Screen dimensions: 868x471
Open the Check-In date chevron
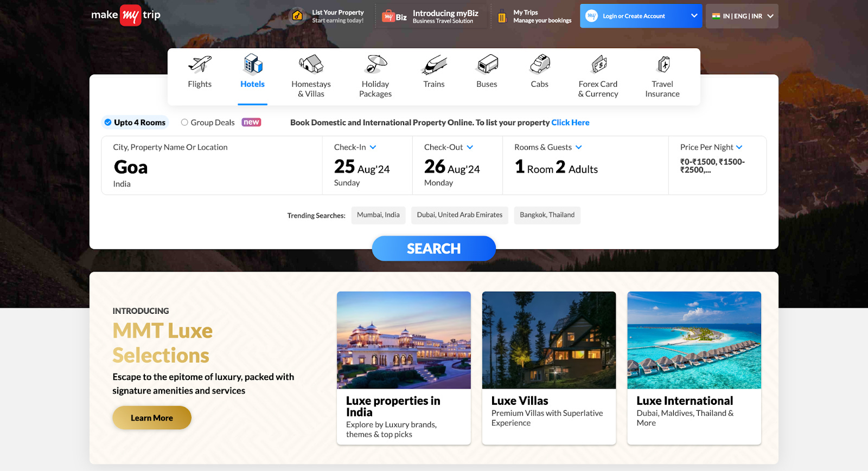[373, 147]
